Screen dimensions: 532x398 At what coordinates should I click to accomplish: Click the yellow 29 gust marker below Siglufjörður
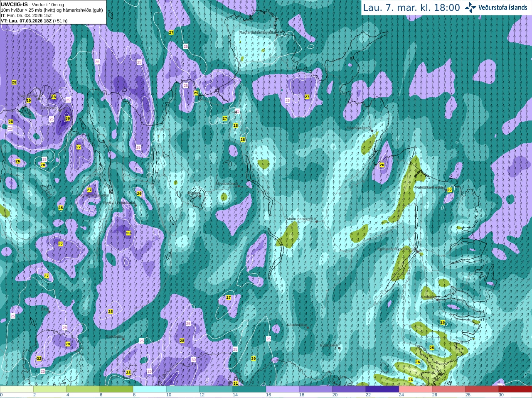pos(29,101)
